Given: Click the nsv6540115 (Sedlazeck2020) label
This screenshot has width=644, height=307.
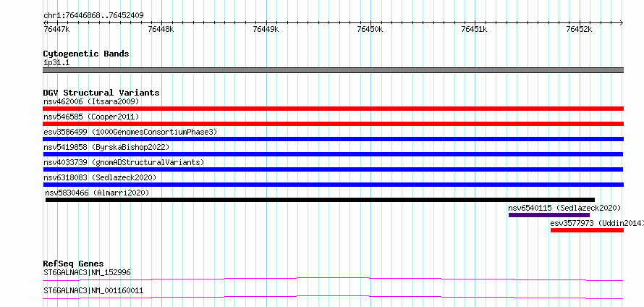Looking at the screenshot, I should pyautogui.click(x=564, y=208).
